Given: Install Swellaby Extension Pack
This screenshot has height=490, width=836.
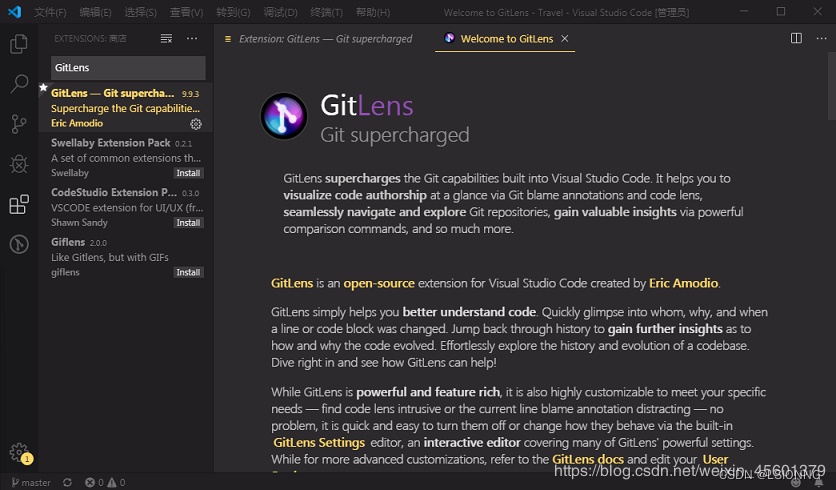Looking at the screenshot, I should (189, 173).
